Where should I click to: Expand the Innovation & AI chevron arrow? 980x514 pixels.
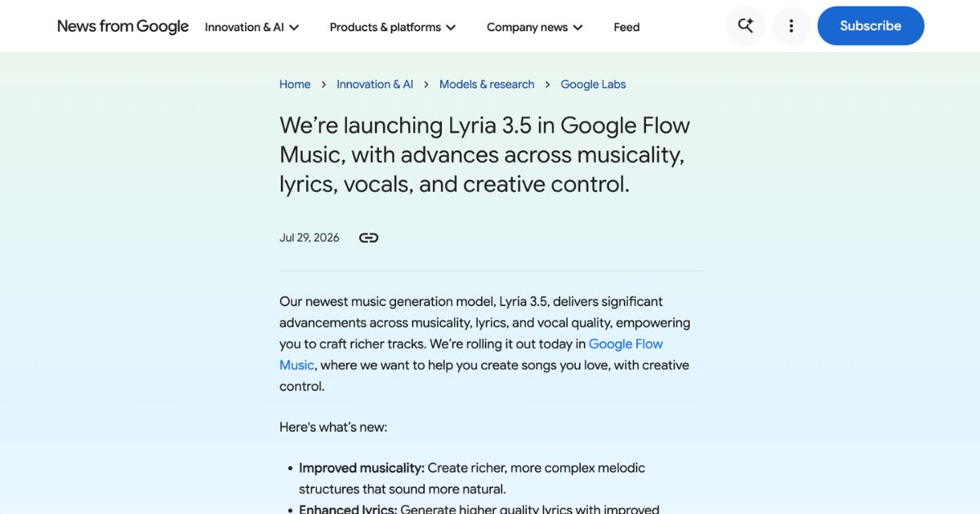[x=294, y=28]
